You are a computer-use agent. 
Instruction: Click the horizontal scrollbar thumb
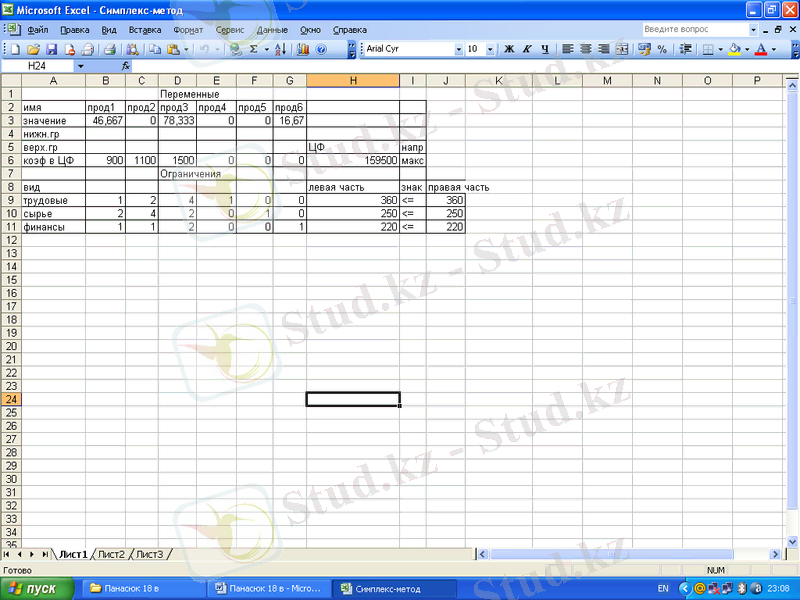point(611,554)
